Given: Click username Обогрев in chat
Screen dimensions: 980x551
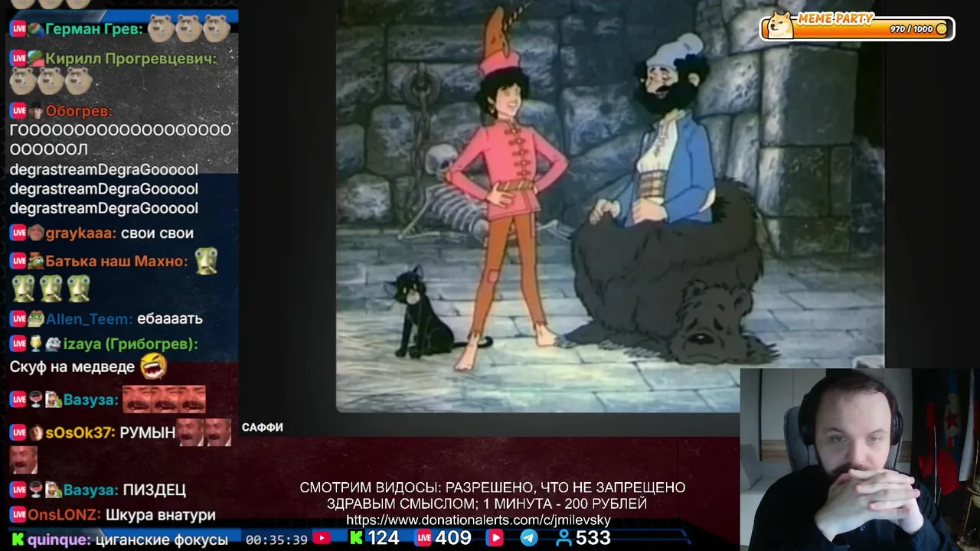Looking at the screenshot, I should pos(79,111).
